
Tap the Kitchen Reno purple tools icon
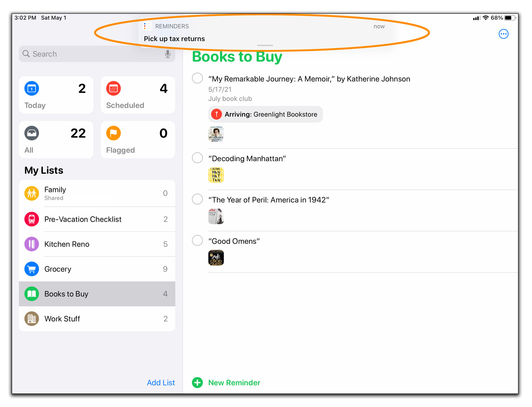point(32,244)
